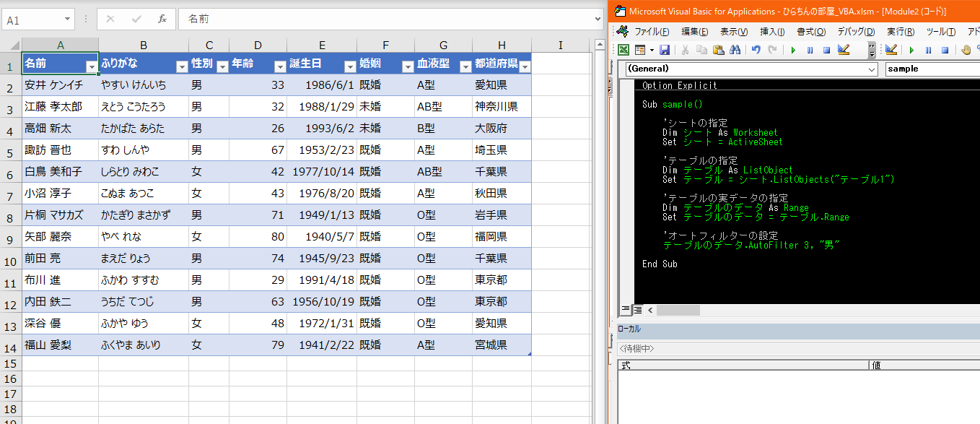Image resolution: width=980 pixels, height=424 pixels.
Task: Click the Copy icon in VBA toolbar
Action: pos(701,50)
